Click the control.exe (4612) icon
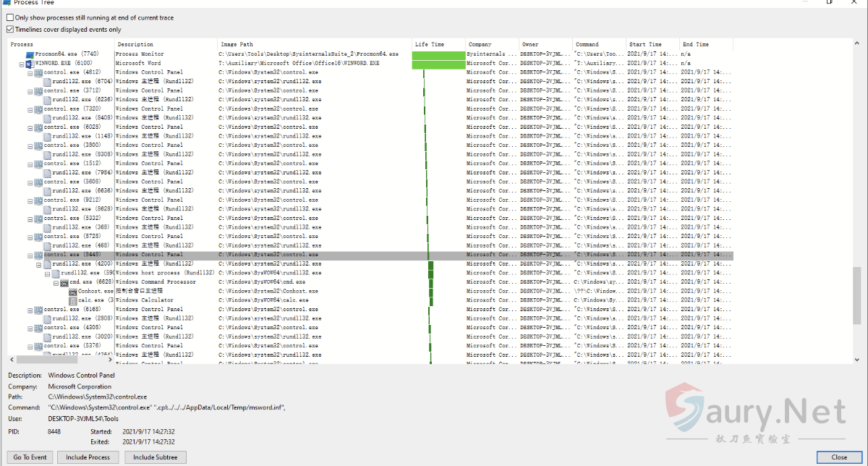Viewport: 868px width, 466px height. tap(38, 72)
